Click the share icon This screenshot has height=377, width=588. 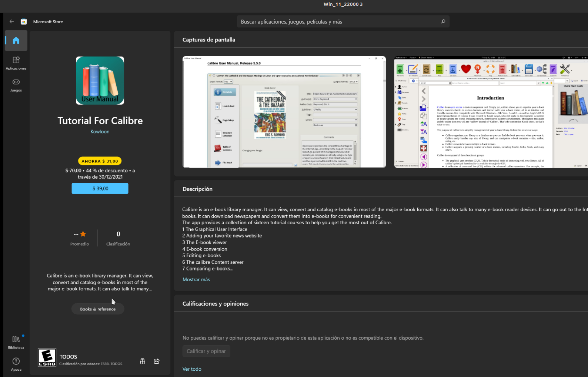click(x=157, y=361)
